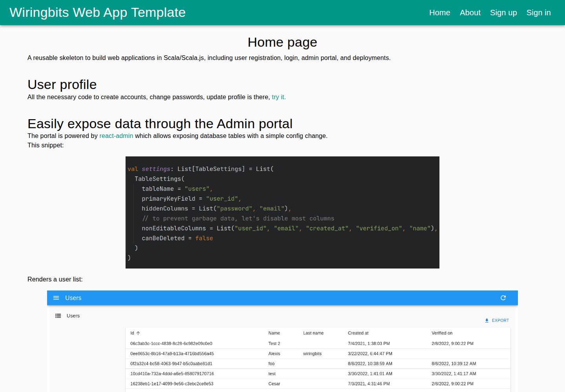Click the refresh icon in Users bar
Viewport: 565px width, 392px height.
pyautogui.click(x=503, y=298)
